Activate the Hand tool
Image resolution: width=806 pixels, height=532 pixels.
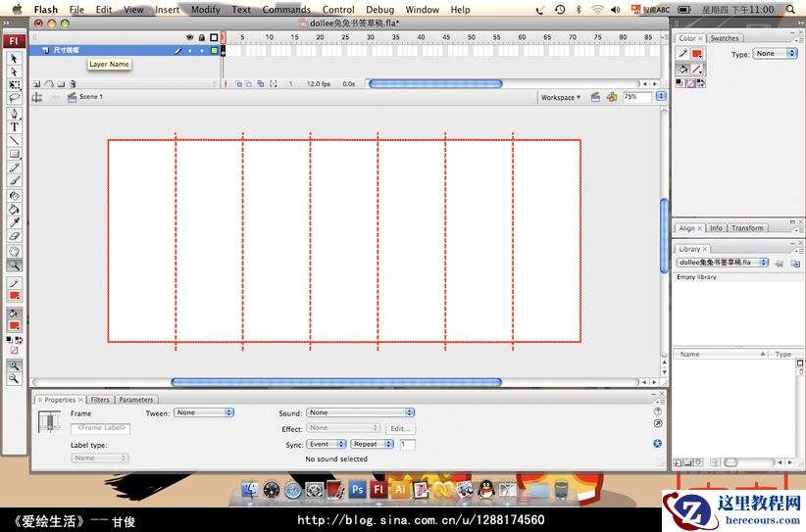tap(15, 251)
